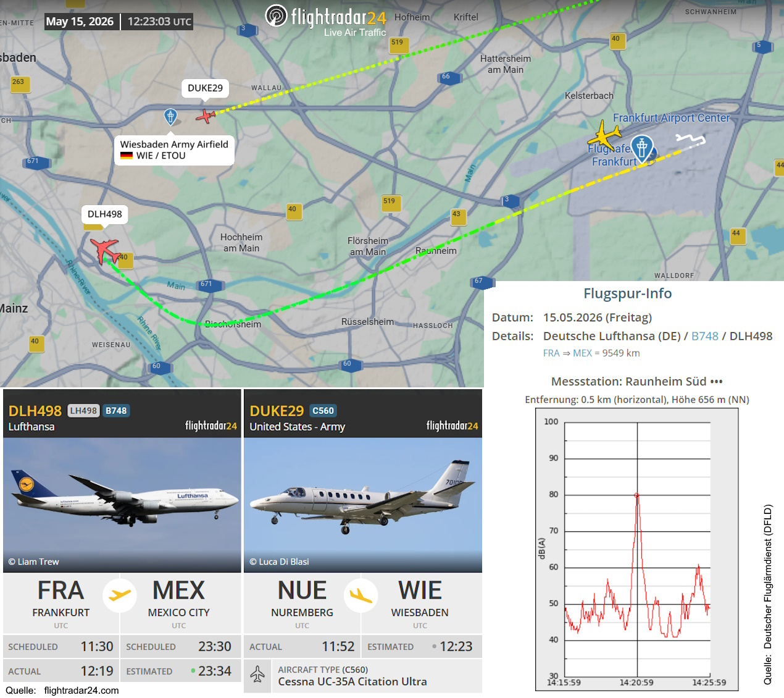Open the Wiesbaden Army Airfield pin marker
The width and height of the screenshot is (784, 698).
point(170,116)
